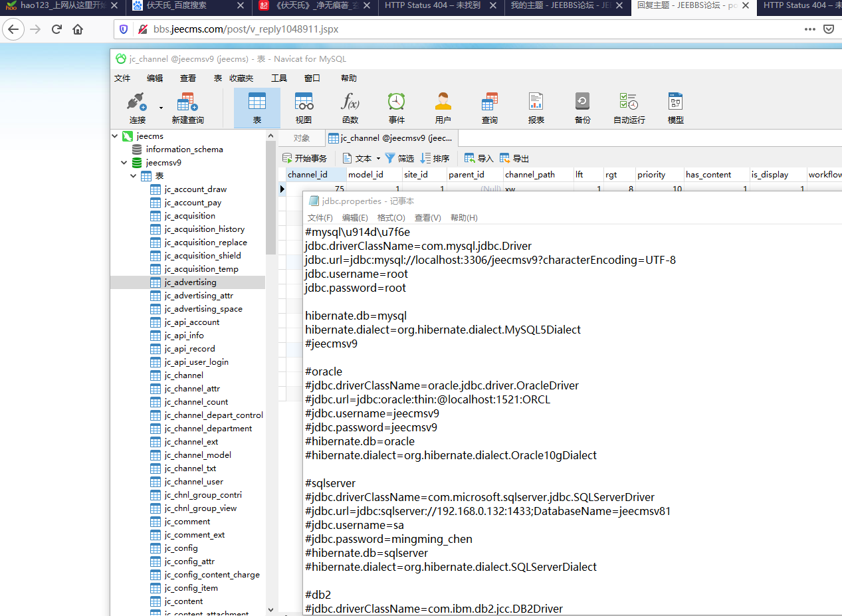Open Navicat Help (帮助) menu
Viewport: 842px width, 616px height.
pyautogui.click(x=349, y=78)
